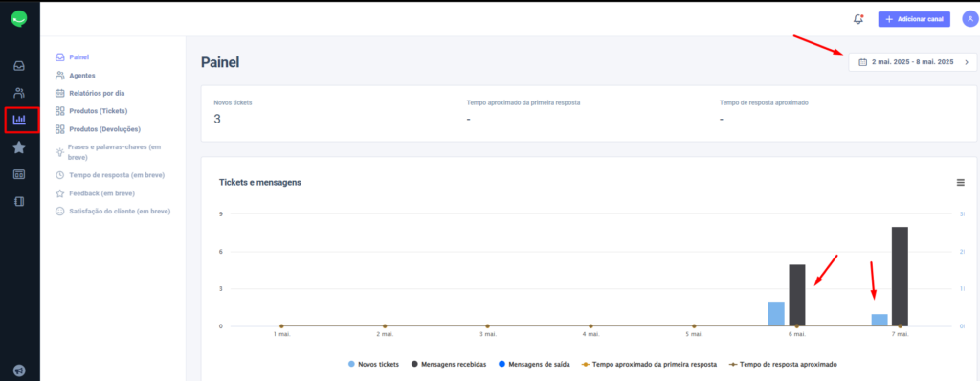Image resolution: width=980 pixels, height=381 pixels.
Task: Open the templates layout icon in sidebar
Action: (x=19, y=174)
